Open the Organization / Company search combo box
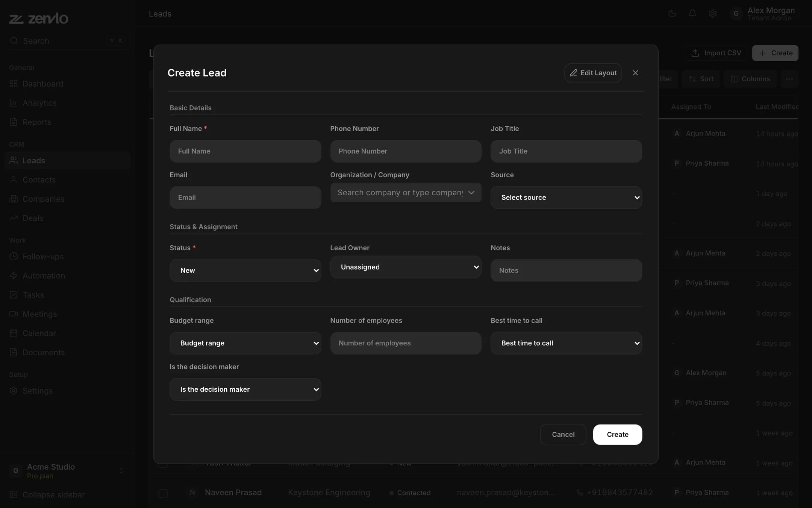The width and height of the screenshot is (812, 508). (406, 193)
